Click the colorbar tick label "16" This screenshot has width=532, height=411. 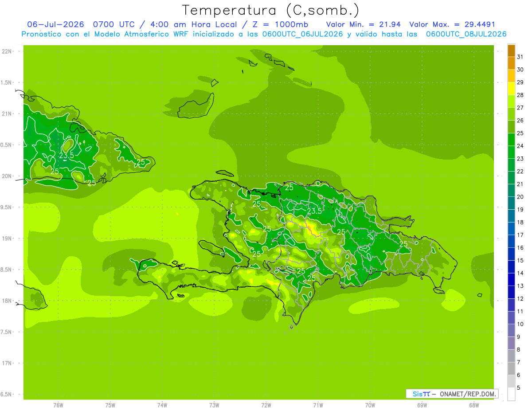click(520, 248)
